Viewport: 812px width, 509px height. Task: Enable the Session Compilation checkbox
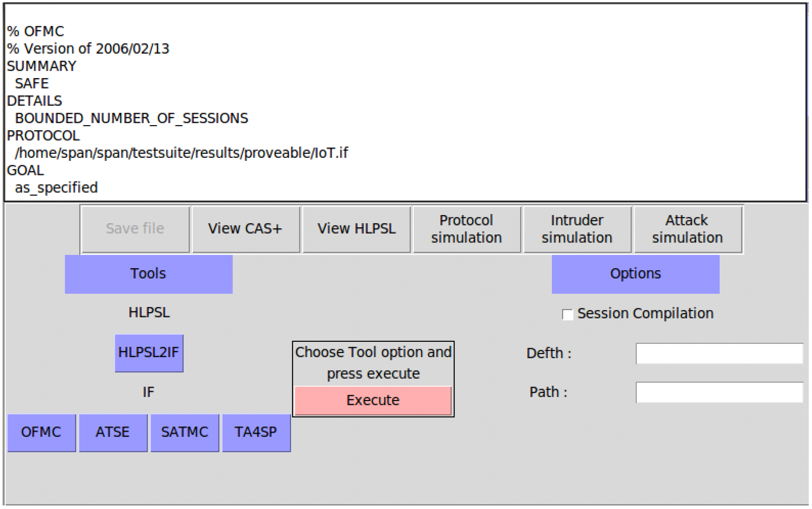[567, 314]
